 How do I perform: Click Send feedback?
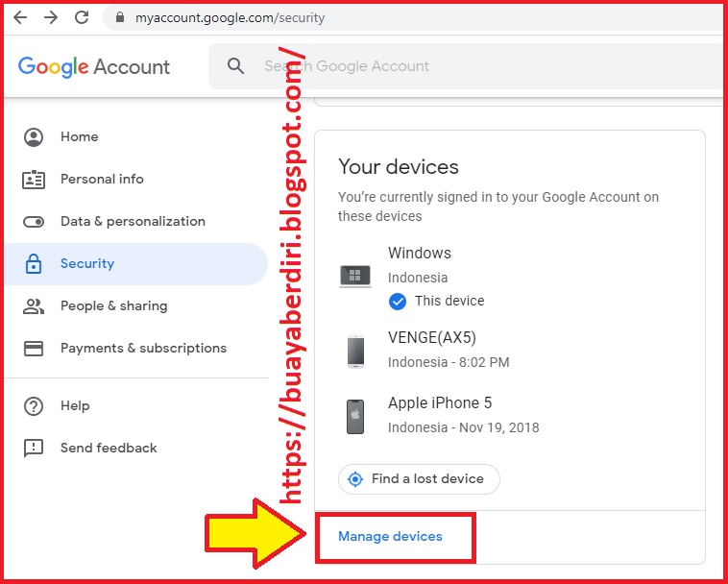136,448
